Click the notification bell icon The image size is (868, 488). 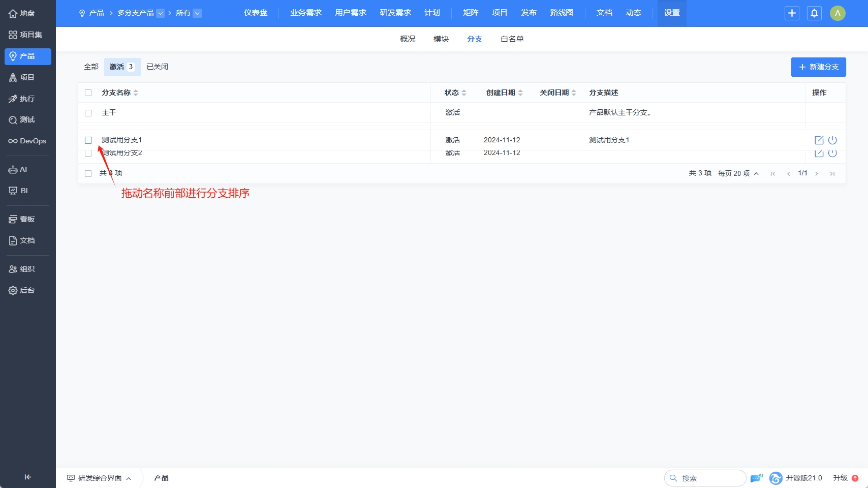pyautogui.click(x=814, y=13)
